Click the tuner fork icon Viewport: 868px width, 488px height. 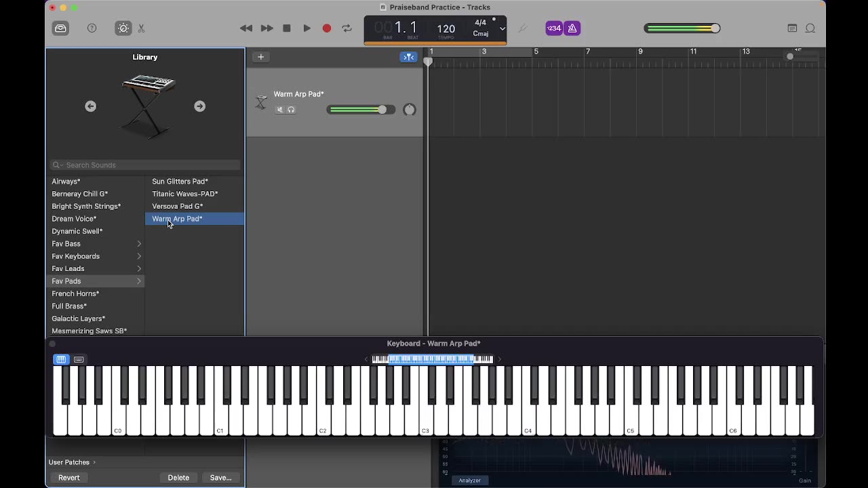pyautogui.click(x=522, y=28)
